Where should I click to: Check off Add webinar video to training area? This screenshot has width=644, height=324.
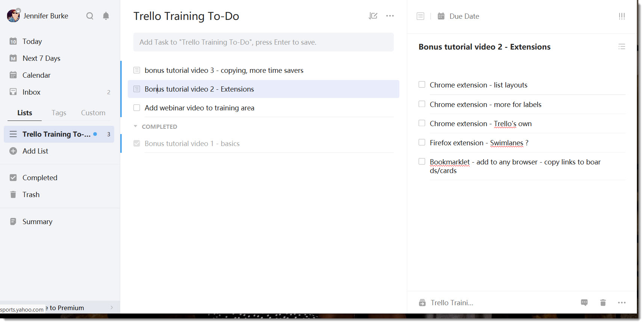(137, 108)
